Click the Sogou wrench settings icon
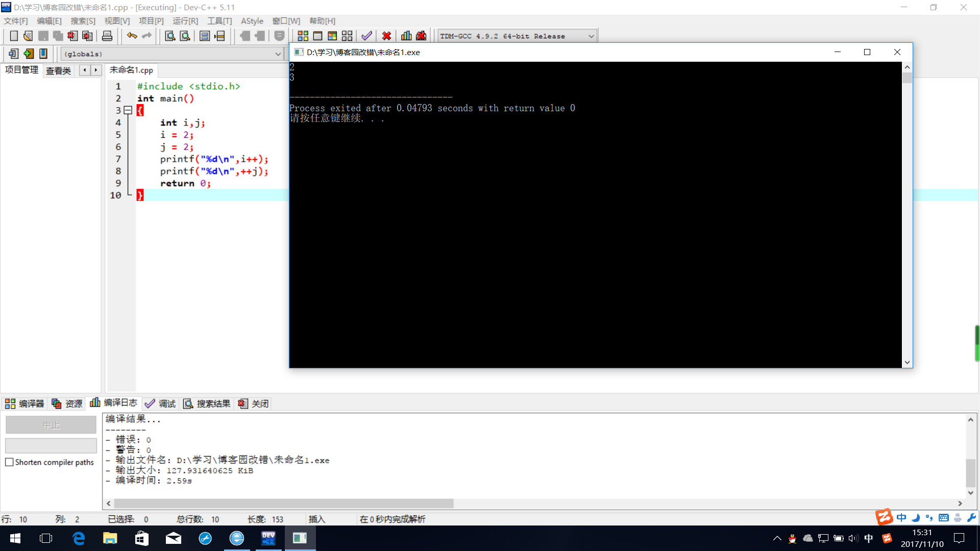Image resolution: width=980 pixels, height=551 pixels. coord(971,518)
